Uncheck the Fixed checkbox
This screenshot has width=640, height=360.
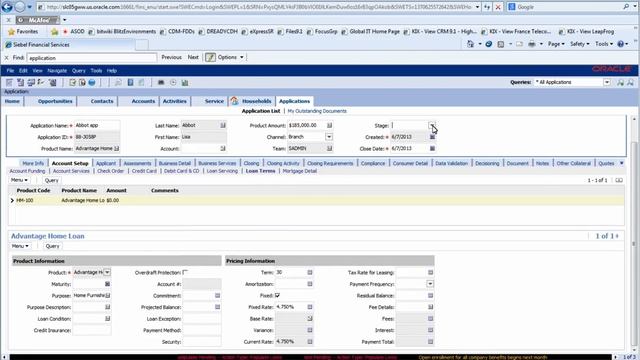tap(278, 295)
